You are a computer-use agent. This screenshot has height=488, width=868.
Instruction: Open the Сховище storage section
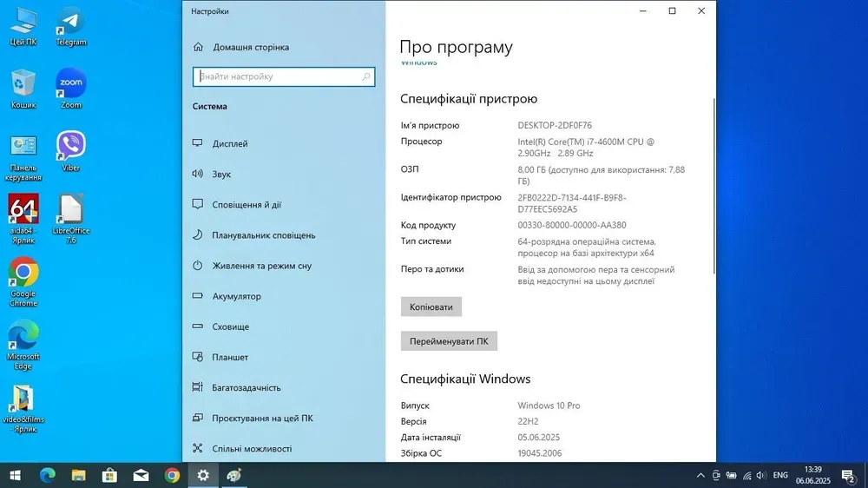(x=230, y=326)
